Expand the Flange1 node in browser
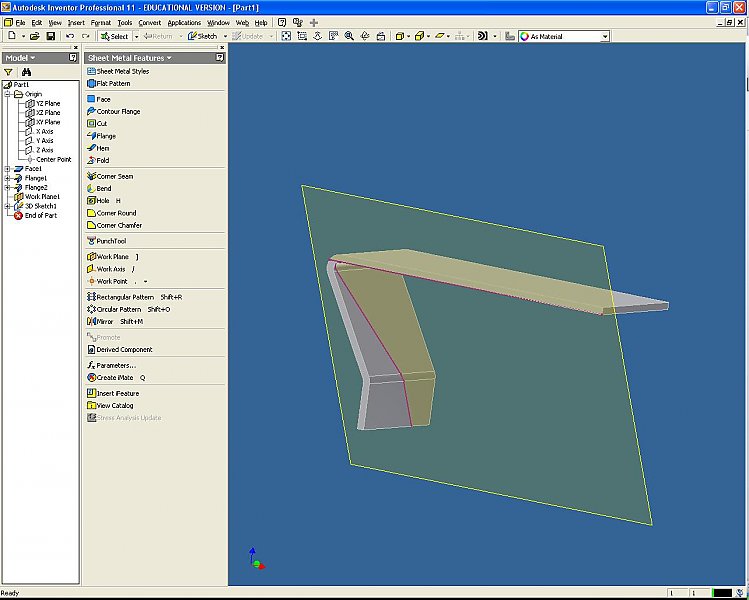The height and width of the screenshot is (600, 749). tap(8, 178)
